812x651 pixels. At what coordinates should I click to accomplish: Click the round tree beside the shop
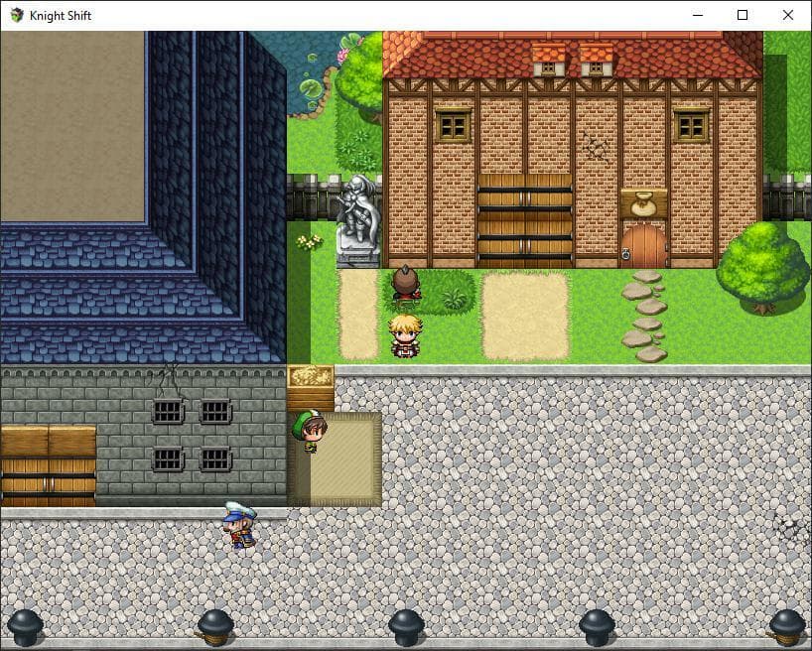[x=762, y=268]
